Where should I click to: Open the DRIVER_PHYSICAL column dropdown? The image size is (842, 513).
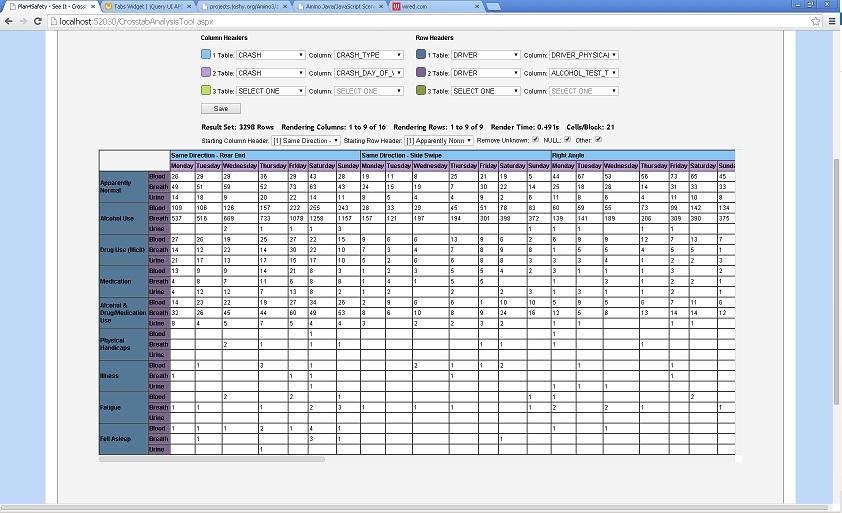tap(584, 55)
